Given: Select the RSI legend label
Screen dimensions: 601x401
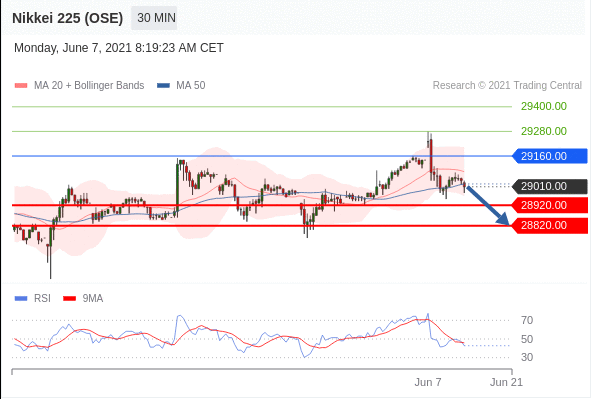Looking at the screenshot, I should click(x=42, y=298).
